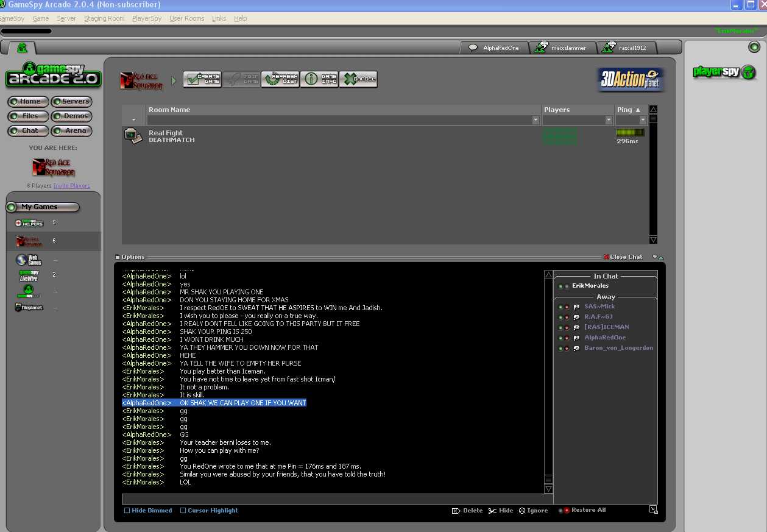
Task: Open Game Info from the toolbar
Action: (319, 79)
